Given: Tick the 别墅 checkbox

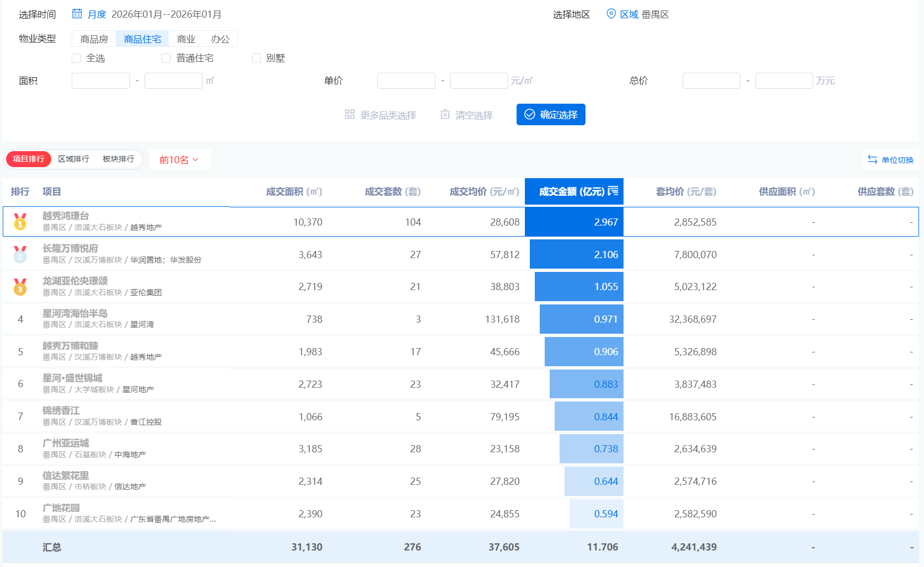Looking at the screenshot, I should pos(256,58).
